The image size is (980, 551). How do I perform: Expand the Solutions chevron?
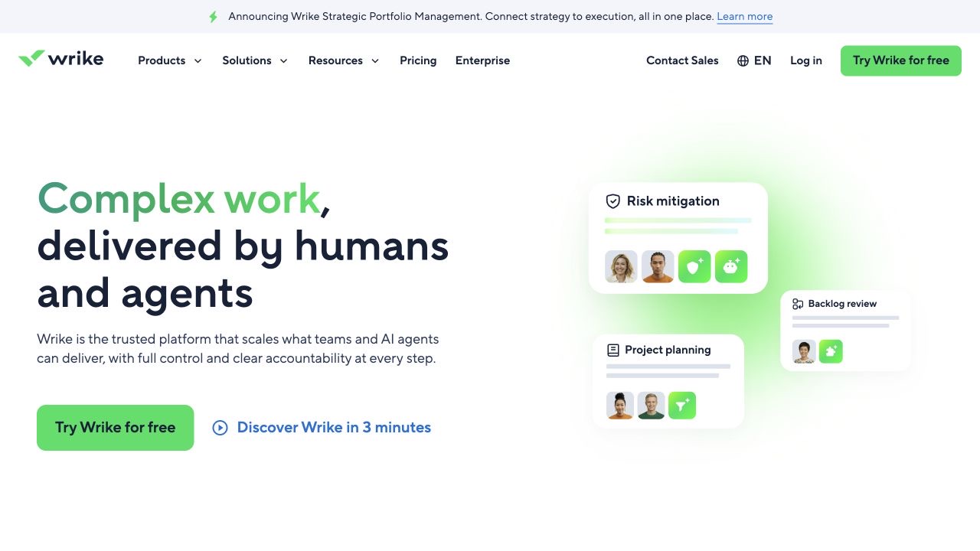tap(283, 61)
